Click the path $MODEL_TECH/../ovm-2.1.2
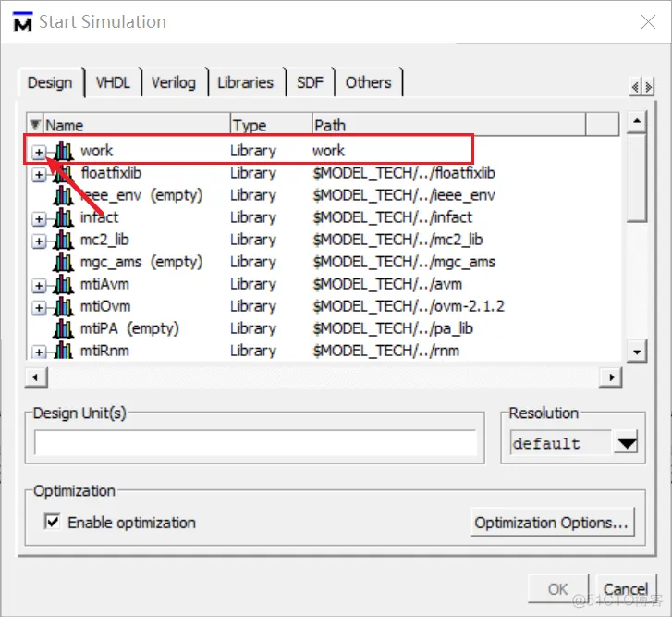This screenshot has height=617, width=672. [409, 306]
